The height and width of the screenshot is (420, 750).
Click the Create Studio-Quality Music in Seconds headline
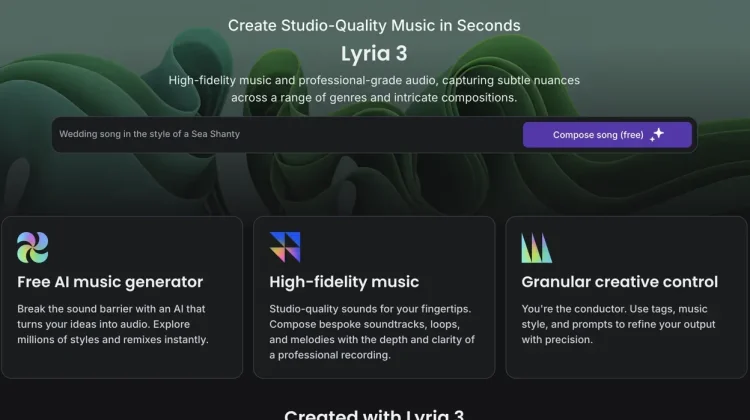(374, 25)
